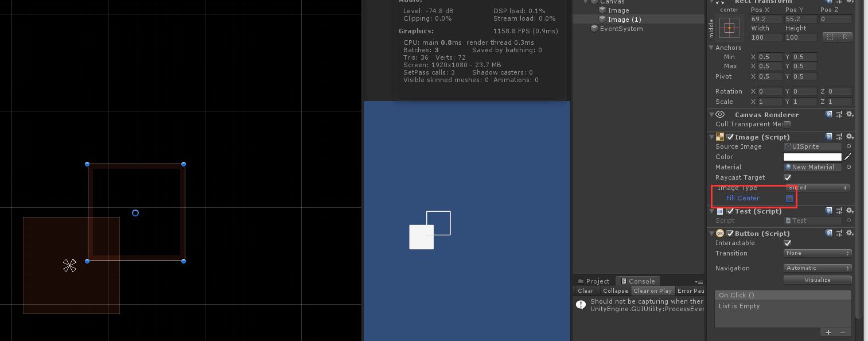868x341 pixels.
Task: Click the Image component sprite icon
Action: coord(719,137)
